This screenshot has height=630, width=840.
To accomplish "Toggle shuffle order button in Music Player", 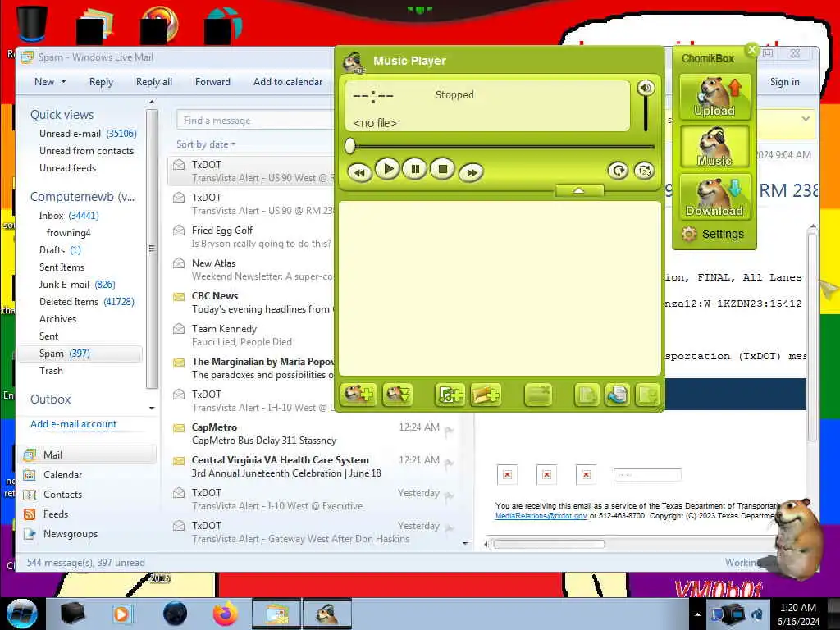I will tap(644, 171).
